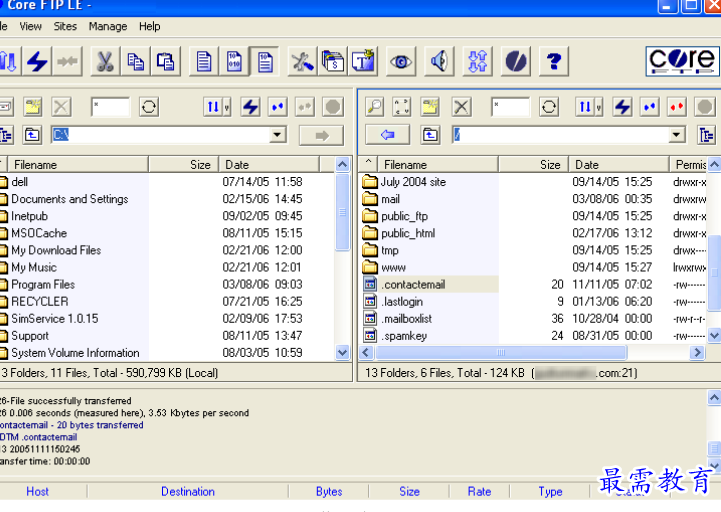Open the View menu

coord(30,26)
